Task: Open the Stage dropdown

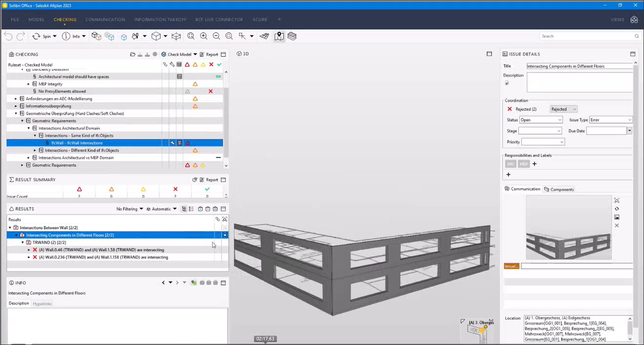Action: [540, 131]
